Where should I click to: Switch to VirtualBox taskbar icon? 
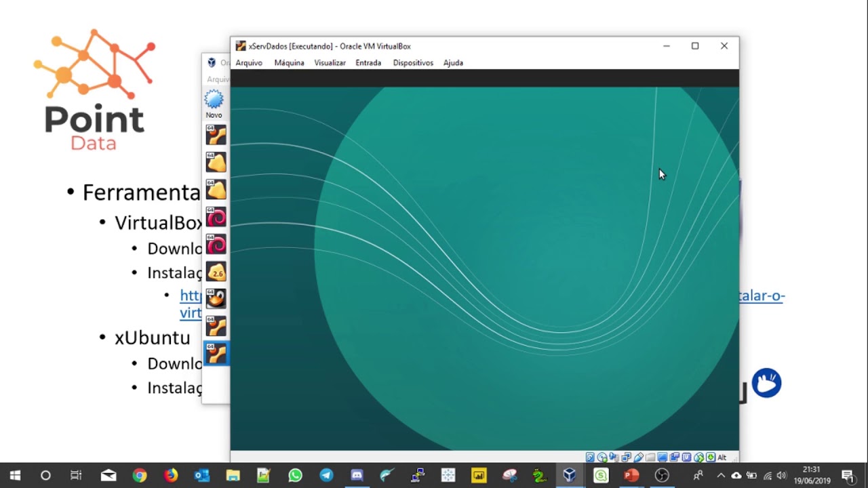pyautogui.click(x=569, y=475)
